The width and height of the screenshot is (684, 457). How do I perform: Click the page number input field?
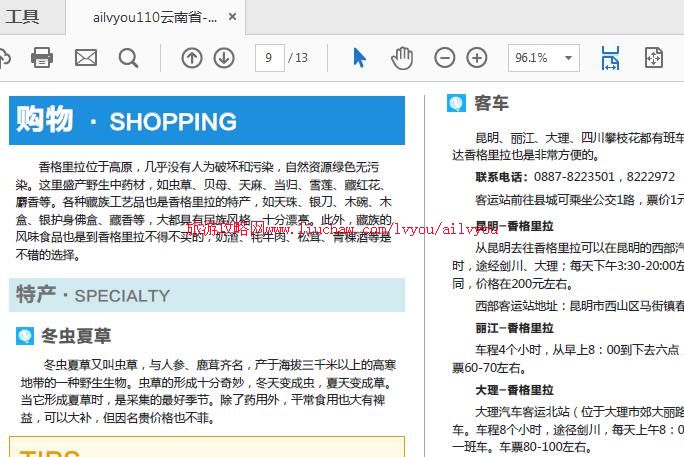pyautogui.click(x=269, y=58)
